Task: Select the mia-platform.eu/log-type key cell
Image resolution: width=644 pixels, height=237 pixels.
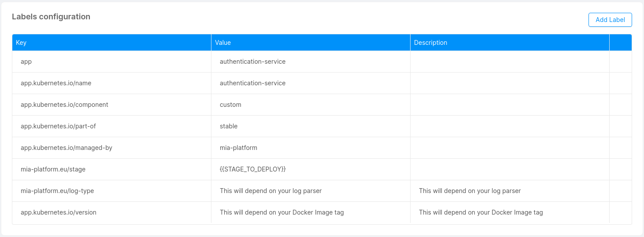Action: pyautogui.click(x=57, y=191)
